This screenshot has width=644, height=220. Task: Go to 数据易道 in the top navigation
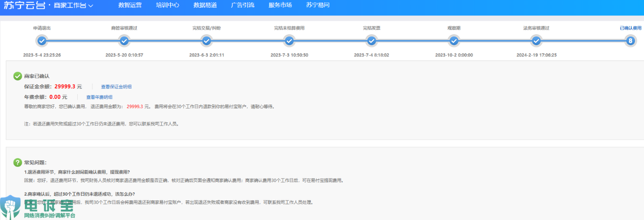[x=205, y=5]
